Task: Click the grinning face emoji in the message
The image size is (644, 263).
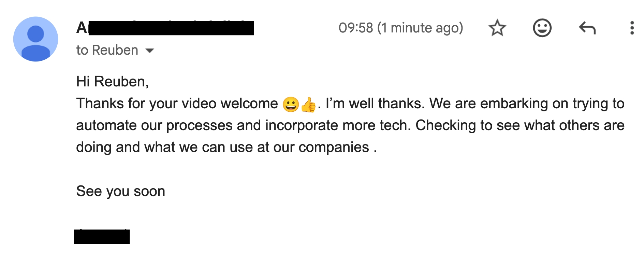Action: tap(291, 104)
